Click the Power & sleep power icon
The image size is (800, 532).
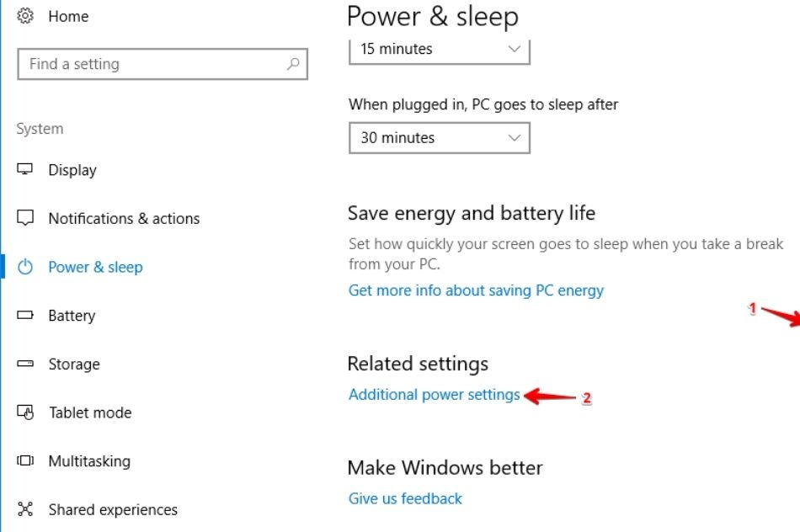26,267
